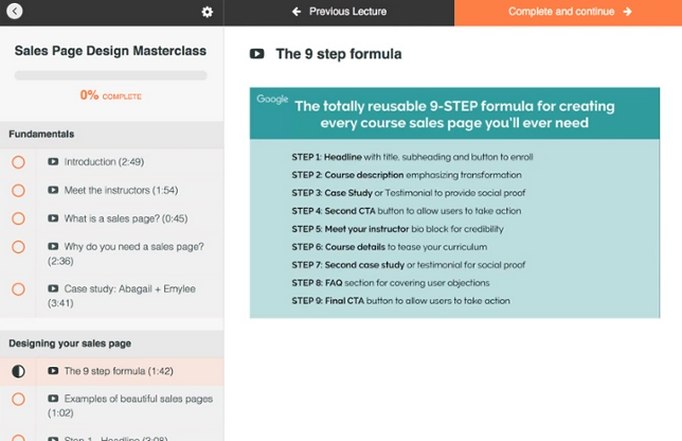Screen dimensions: 682x441
Task: Open the settings gear icon
Action: pyautogui.click(x=207, y=12)
